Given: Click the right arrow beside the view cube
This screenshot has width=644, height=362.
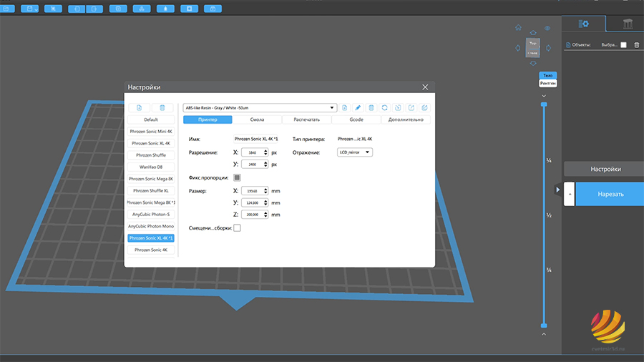Looking at the screenshot, I should 548,48.
